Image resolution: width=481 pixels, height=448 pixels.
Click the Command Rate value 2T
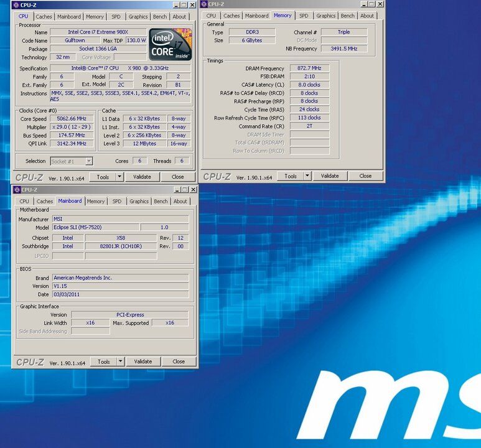pos(309,126)
